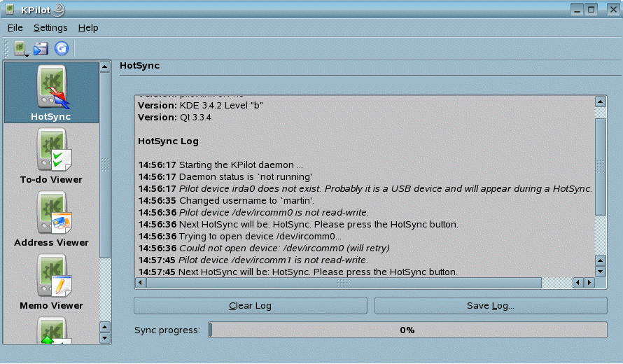This screenshot has height=364, width=623.
Task: Click the toolbar drag handle
Action: (x=6, y=48)
